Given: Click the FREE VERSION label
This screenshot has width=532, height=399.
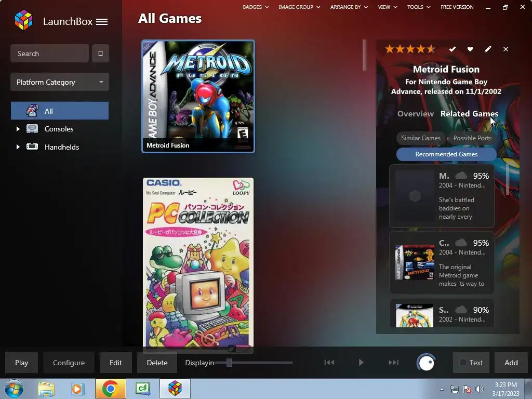Looking at the screenshot, I should [457, 7].
